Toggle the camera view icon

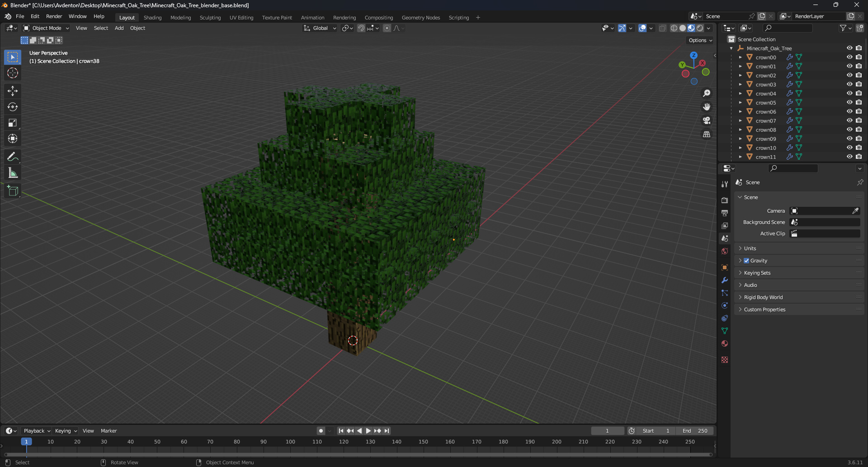[x=707, y=120]
